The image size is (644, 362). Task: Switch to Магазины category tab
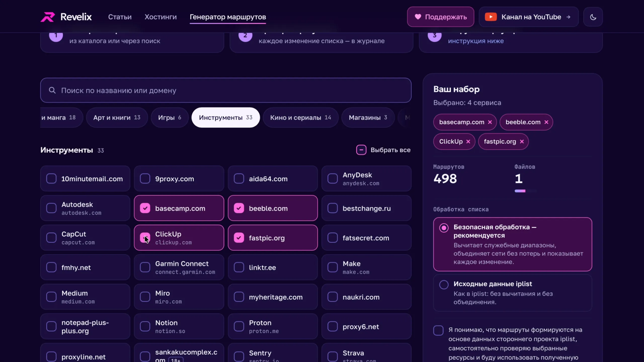pos(368,117)
